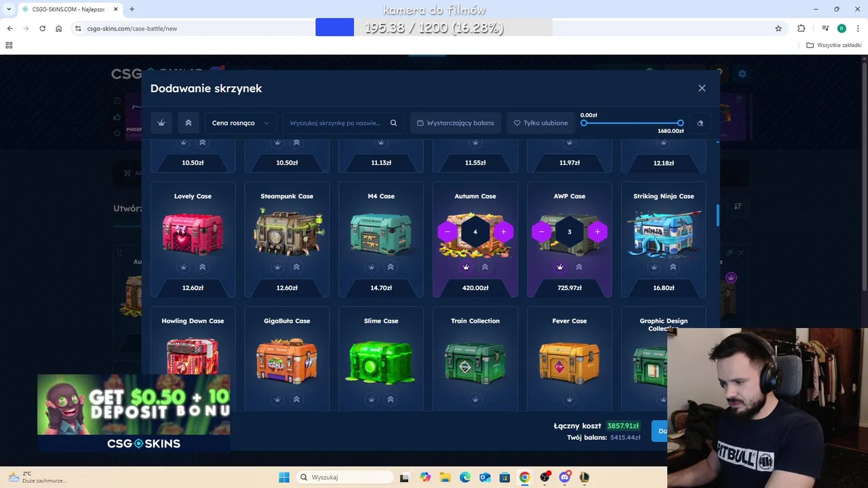
Task: Click the modal's vertical scrollbar thumb
Action: pyautogui.click(x=717, y=216)
